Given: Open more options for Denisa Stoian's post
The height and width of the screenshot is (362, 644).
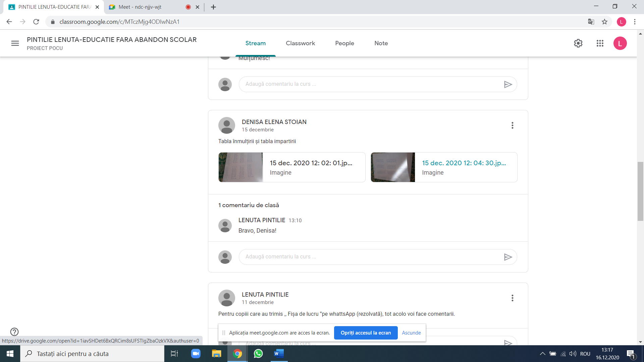Looking at the screenshot, I should [512, 125].
